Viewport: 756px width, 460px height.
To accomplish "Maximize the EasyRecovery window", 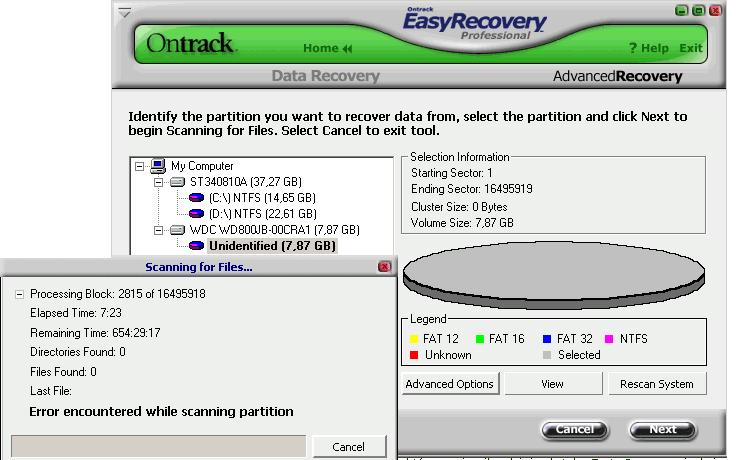I will click(698, 11).
